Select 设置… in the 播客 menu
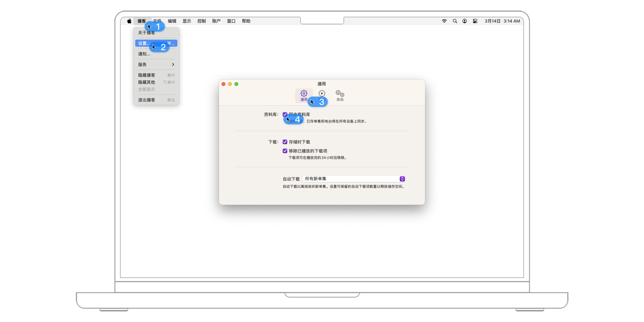Screen dimensions: 644x322 [x=144, y=43]
